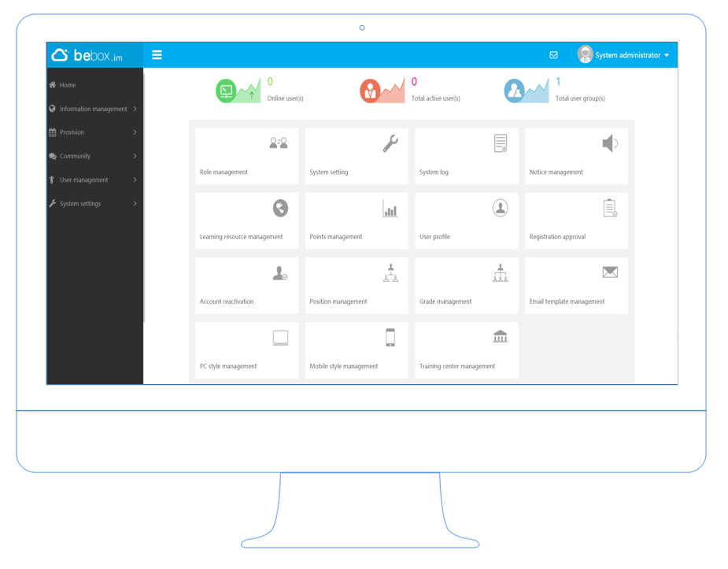Image resolution: width=728 pixels, height=569 pixels.
Task: Click the Account reactivation tile
Action: pos(246,285)
